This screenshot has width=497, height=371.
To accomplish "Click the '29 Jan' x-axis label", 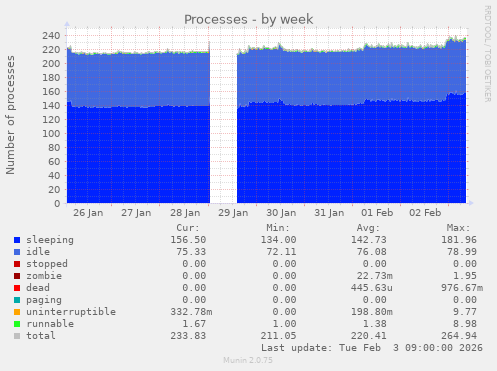I will 233,213.
